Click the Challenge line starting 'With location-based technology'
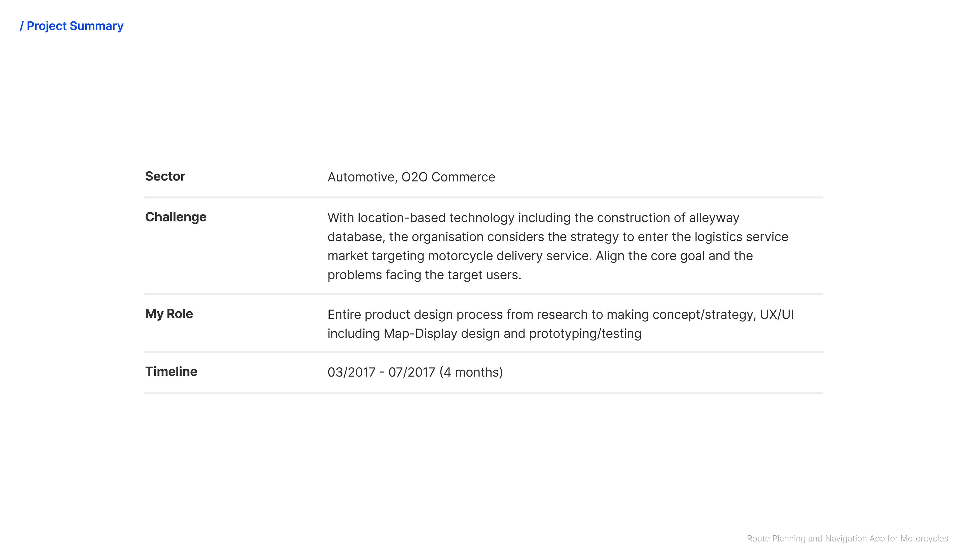Screen dimensions: 967x560 tap(533, 218)
